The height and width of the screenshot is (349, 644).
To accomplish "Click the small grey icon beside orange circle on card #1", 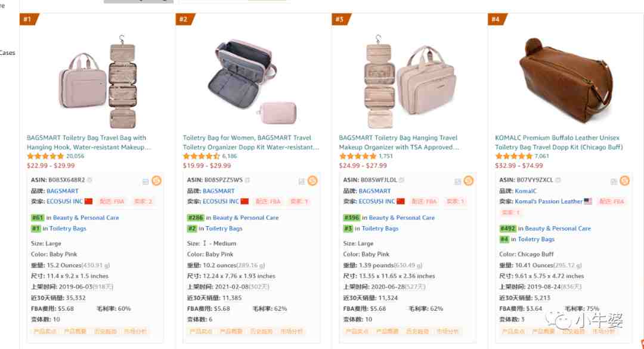I will tap(145, 182).
